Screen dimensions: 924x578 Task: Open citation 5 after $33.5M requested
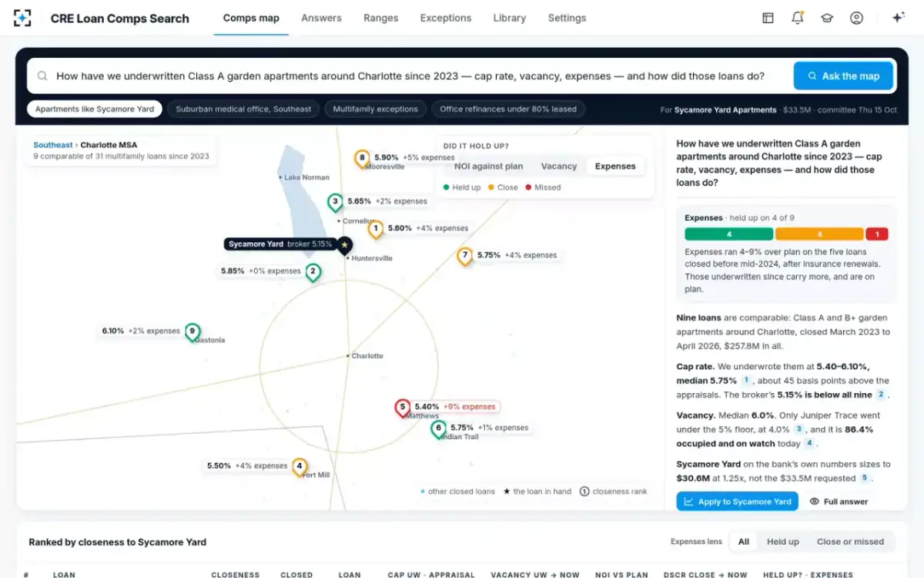pos(865,478)
